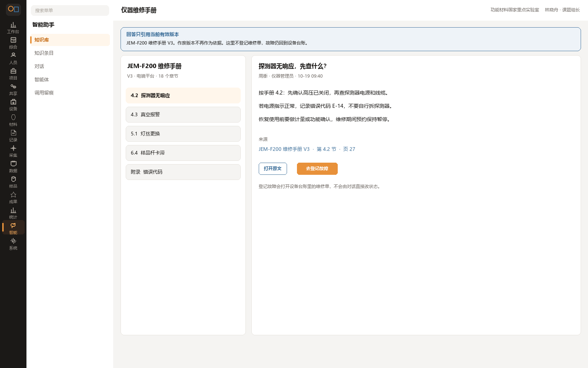
Task: Open the 系统 system settings icon
Action: tap(13, 244)
